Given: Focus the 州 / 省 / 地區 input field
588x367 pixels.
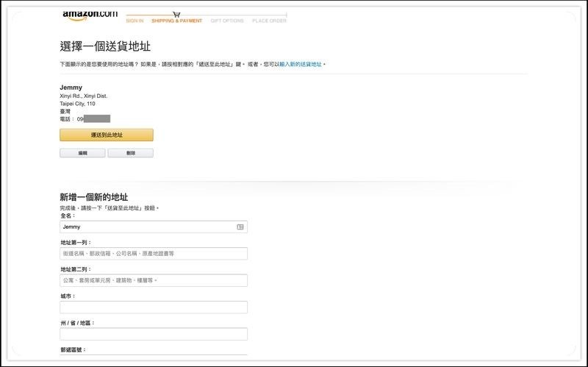Looking at the screenshot, I should (x=154, y=334).
